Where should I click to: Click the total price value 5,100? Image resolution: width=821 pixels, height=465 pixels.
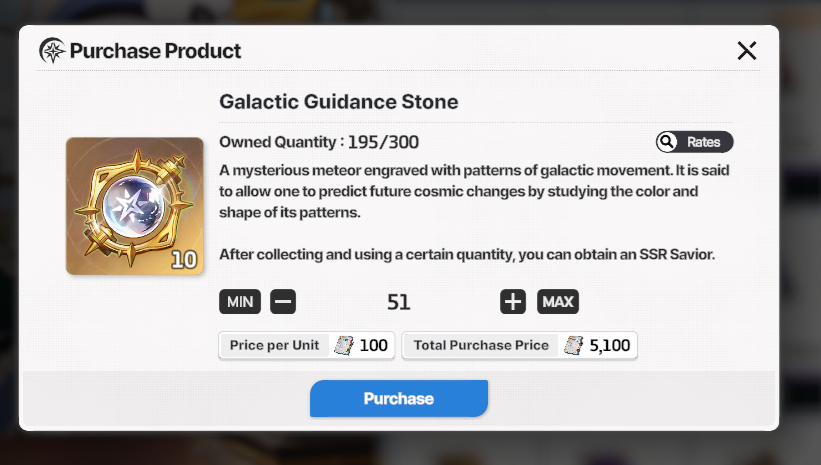click(x=610, y=345)
